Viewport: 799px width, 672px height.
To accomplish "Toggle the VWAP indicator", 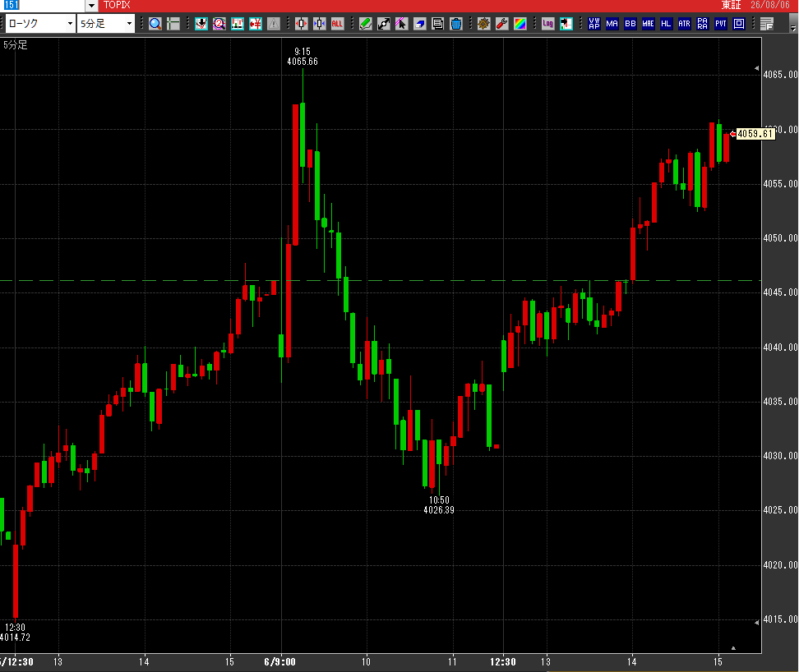I will point(594,24).
